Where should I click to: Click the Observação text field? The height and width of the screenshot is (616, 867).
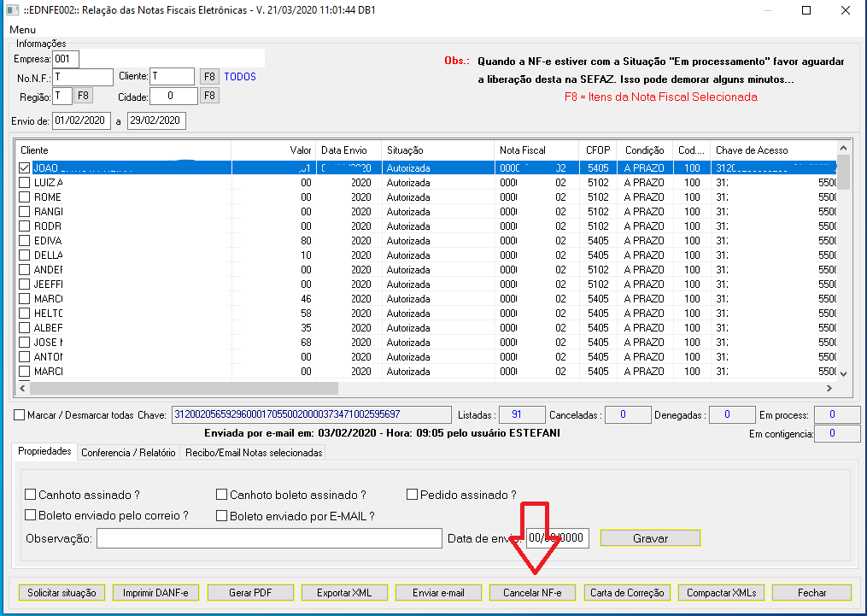[269, 538]
